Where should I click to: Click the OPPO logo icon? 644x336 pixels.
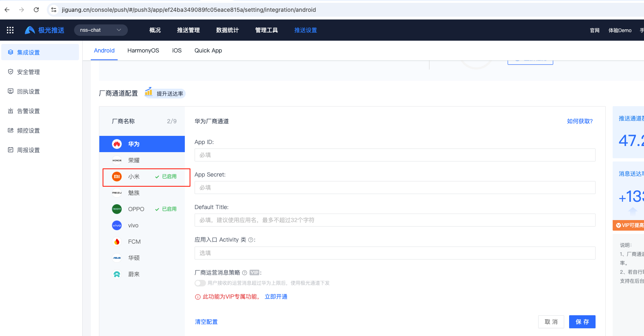point(117,209)
